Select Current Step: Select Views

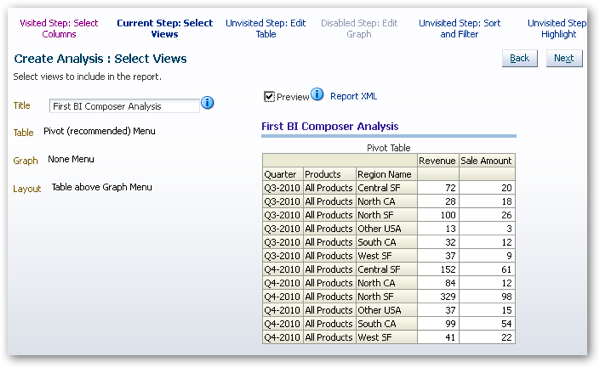[165, 29]
